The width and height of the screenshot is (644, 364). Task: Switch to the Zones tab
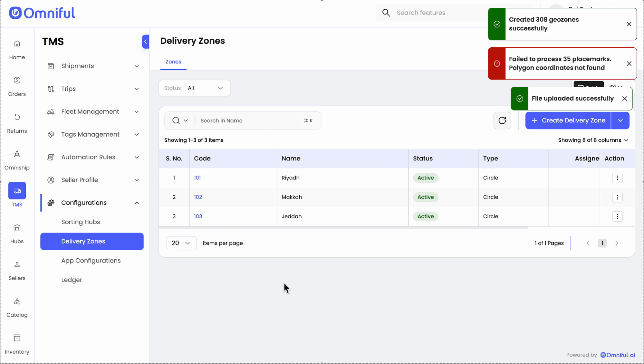[x=173, y=62]
